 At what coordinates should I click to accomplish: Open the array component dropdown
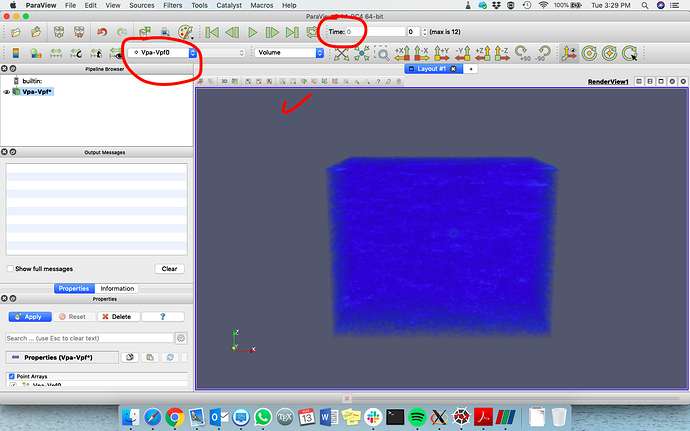pos(222,53)
